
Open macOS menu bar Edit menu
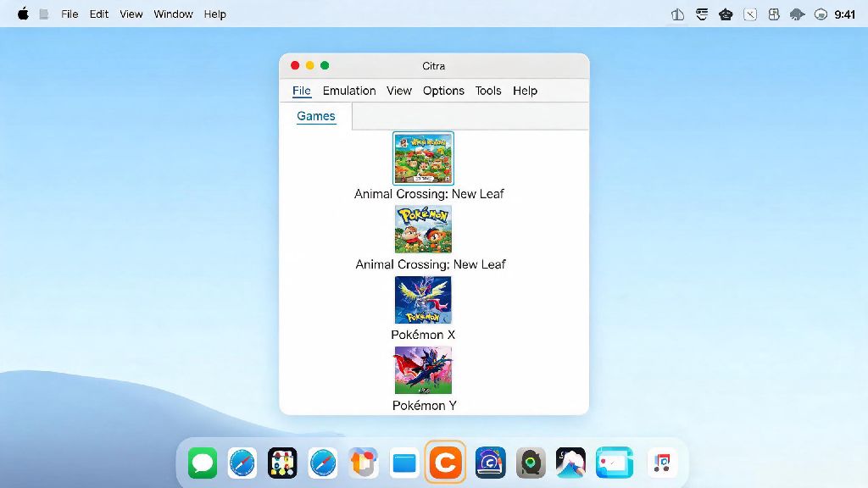click(x=99, y=14)
